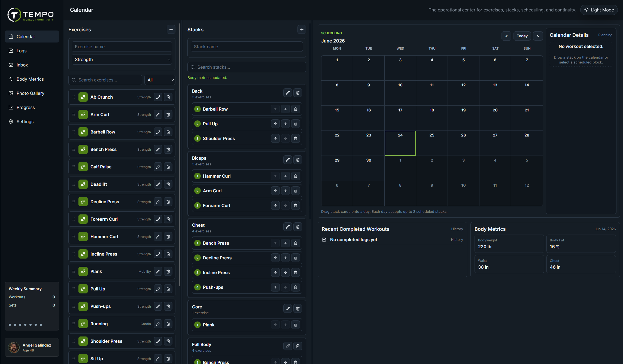Open Progress in the sidebar

(x=32, y=107)
